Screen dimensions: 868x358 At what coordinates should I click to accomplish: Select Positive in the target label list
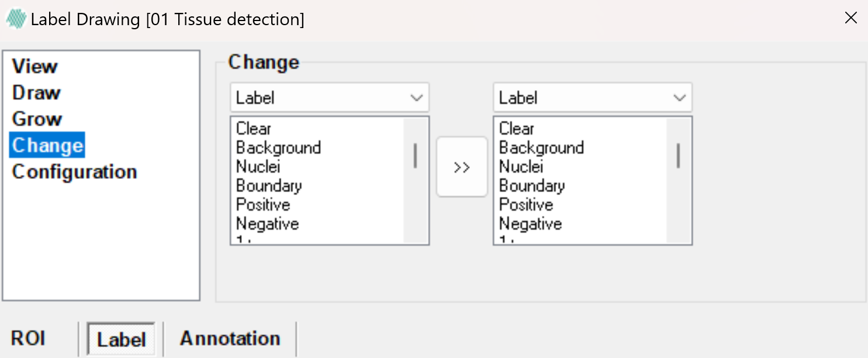pyautogui.click(x=525, y=205)
